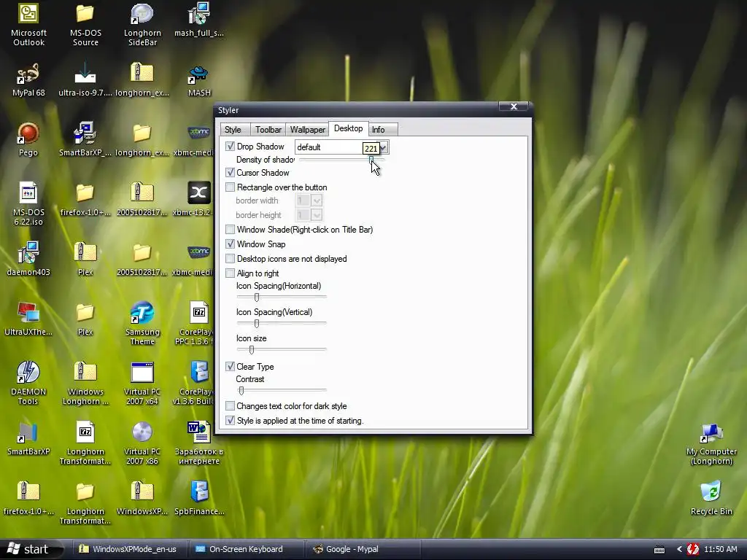Check Changes text color for dark style
Viewport: 747px width, 560px height.
pyautogui.click(x=230, y=405)
